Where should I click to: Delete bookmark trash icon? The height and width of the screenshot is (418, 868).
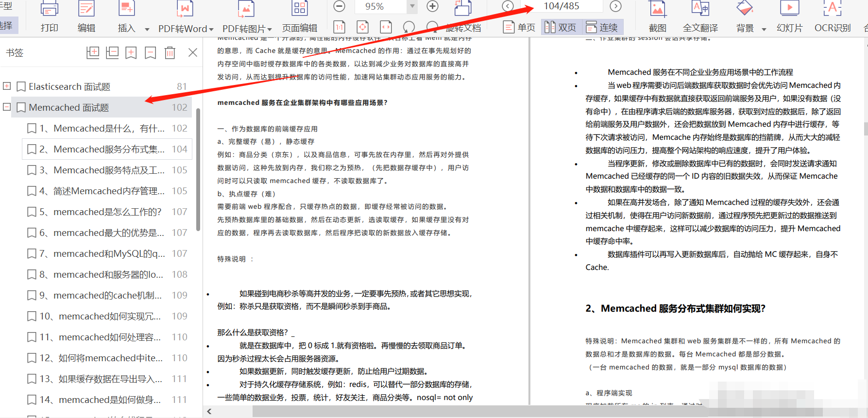(170, 53)
